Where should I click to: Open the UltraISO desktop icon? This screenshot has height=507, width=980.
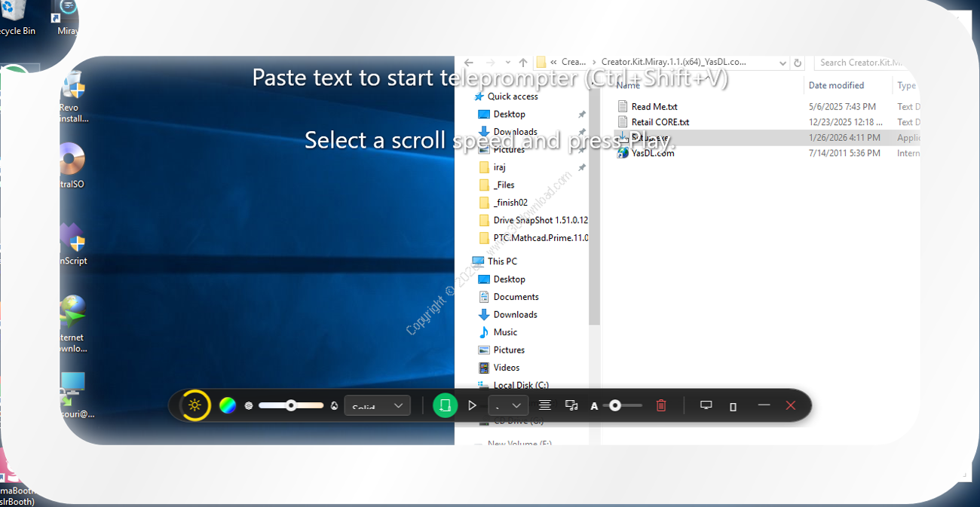click(72, 166)
